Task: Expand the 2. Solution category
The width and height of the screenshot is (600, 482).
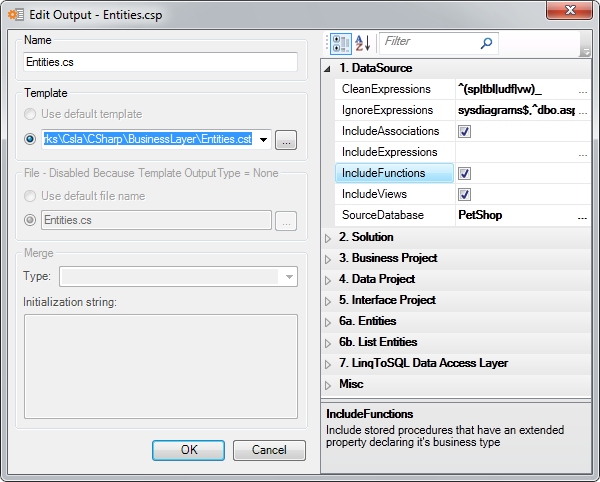Action: coord(328,238)
